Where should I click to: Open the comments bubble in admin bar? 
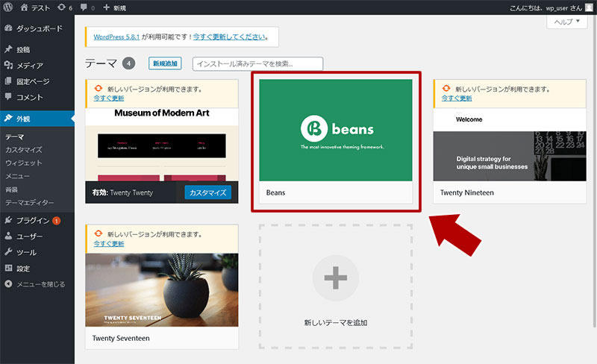87,7
